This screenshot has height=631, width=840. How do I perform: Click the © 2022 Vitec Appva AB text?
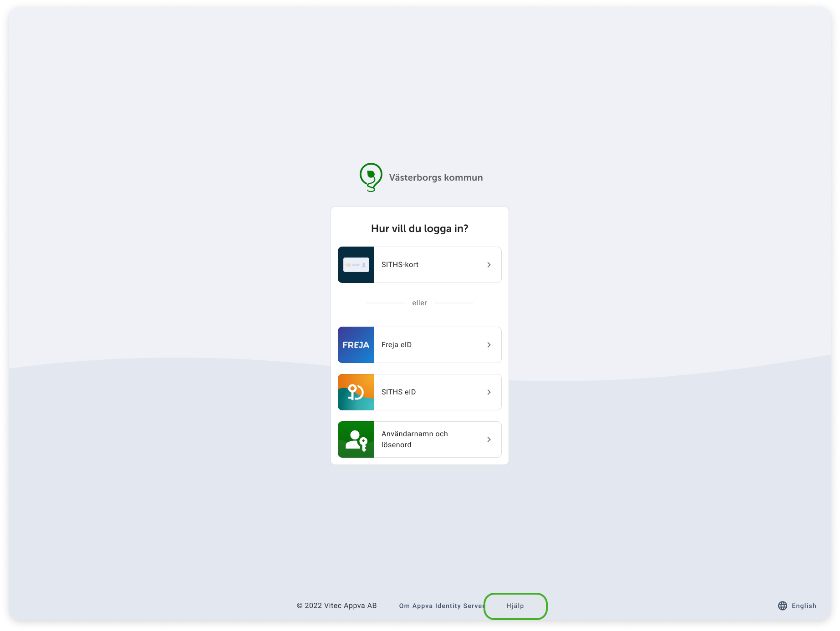coord(337,606)
